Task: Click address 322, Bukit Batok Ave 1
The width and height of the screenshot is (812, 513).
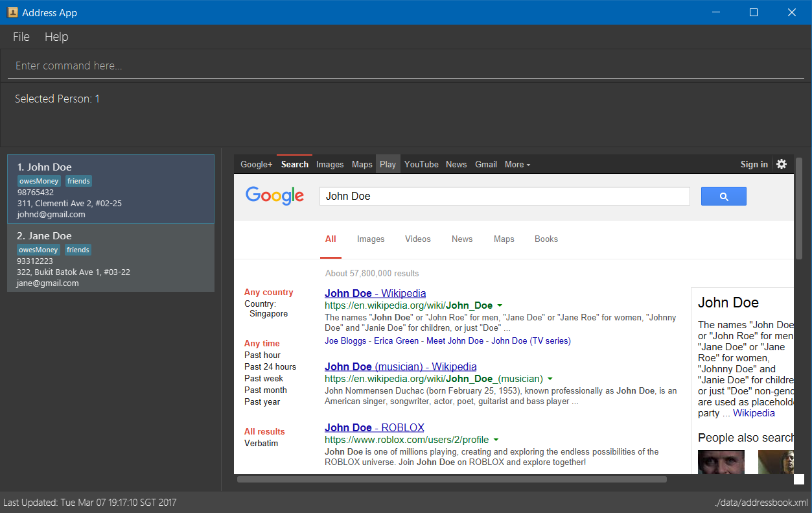Action: point(74,272)
